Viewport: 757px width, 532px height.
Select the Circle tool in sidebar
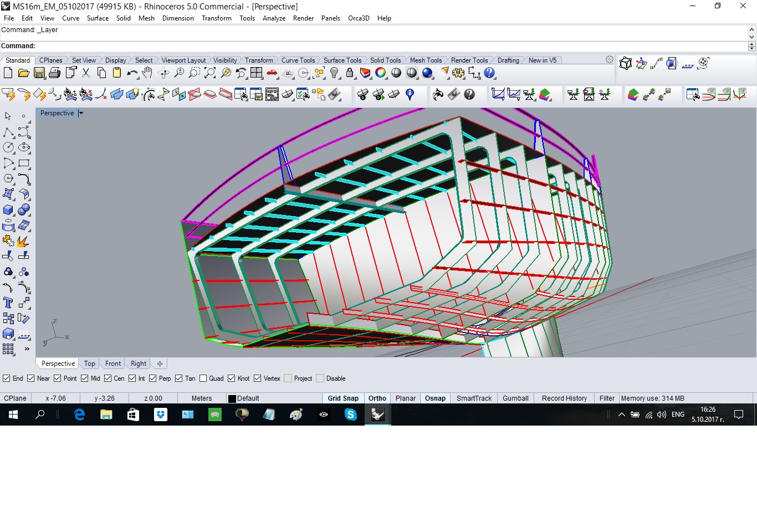[8, 147]
